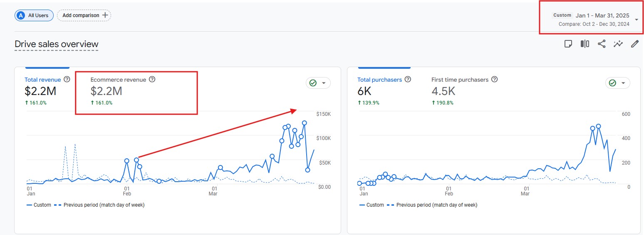Select the Total revenue metric tab
This screenshot has width=644, height=235.
point(47,90)
